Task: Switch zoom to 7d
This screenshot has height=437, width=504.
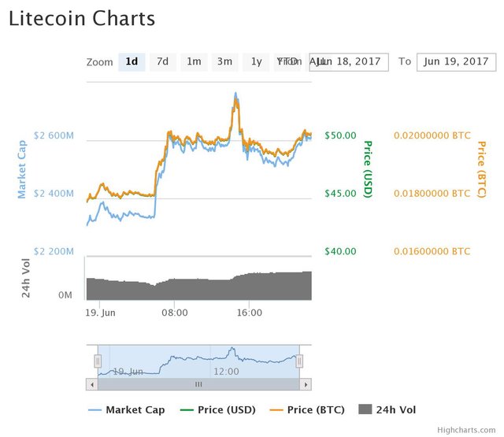Action: [x=162, y=61]
